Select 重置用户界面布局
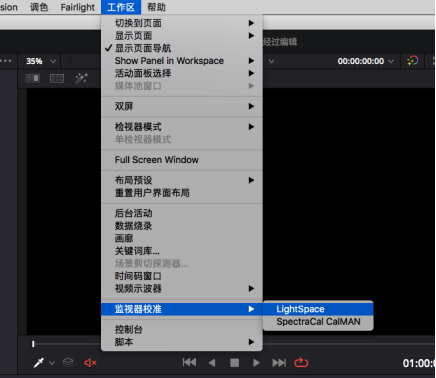Image resolution: width=436 pixels, height=378 pixels. pyautogui.click(x=182, y=193)
